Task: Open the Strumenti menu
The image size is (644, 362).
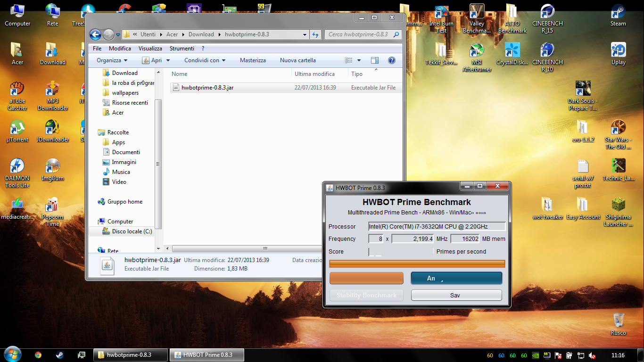Action: tap(182, 49)
